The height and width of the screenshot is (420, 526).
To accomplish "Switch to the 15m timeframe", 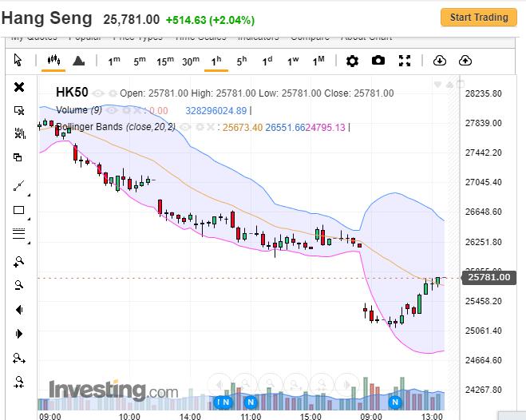I will (x=165, y=61).
